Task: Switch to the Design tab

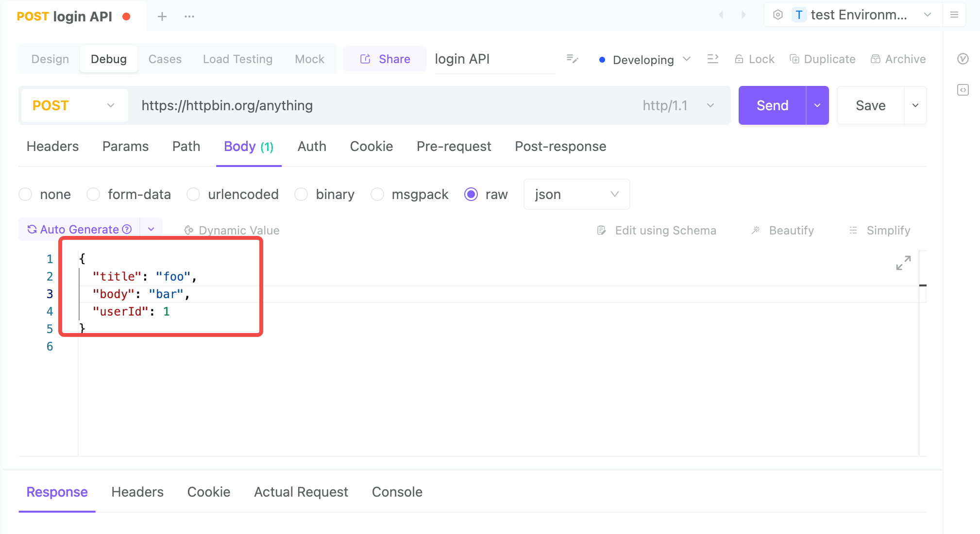Action: [x=50, y=59]
